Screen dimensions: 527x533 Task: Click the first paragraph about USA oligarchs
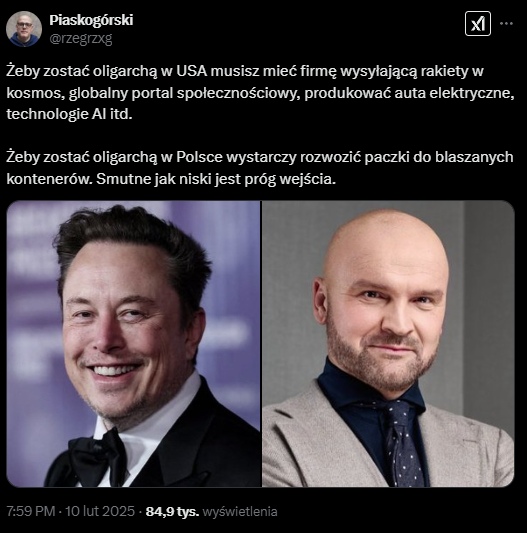coord(260,92)
